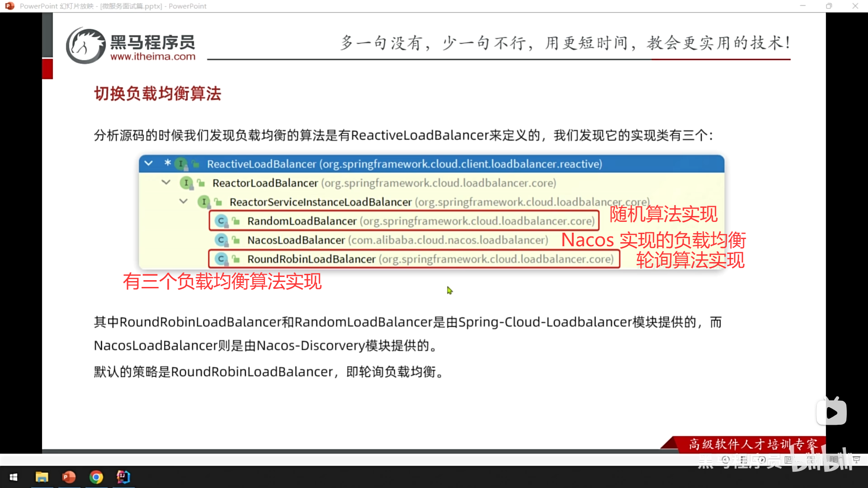Click the Slide Show view icon
This screenshot has height=488, width=868.
856,460
